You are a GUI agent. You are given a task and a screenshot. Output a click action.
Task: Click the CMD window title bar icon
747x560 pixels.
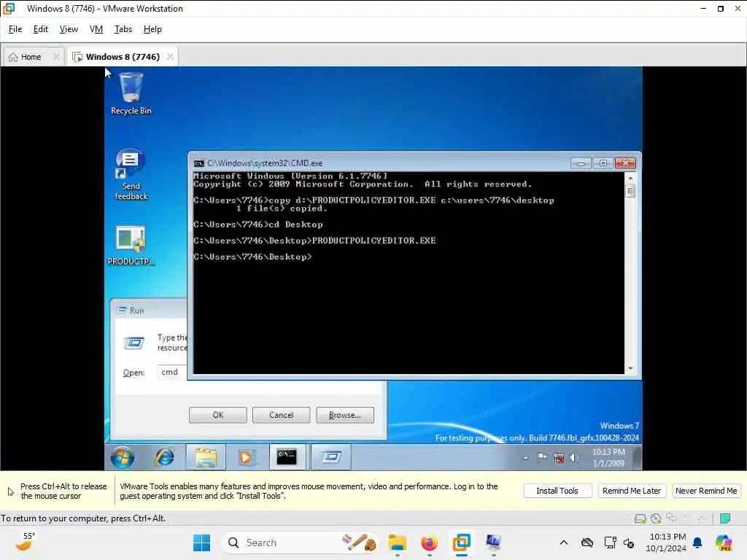pyautogui.click(x=198, y=163)
